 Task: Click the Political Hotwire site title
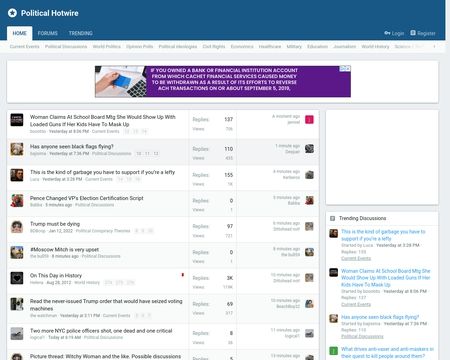click(x=50, y=13)
